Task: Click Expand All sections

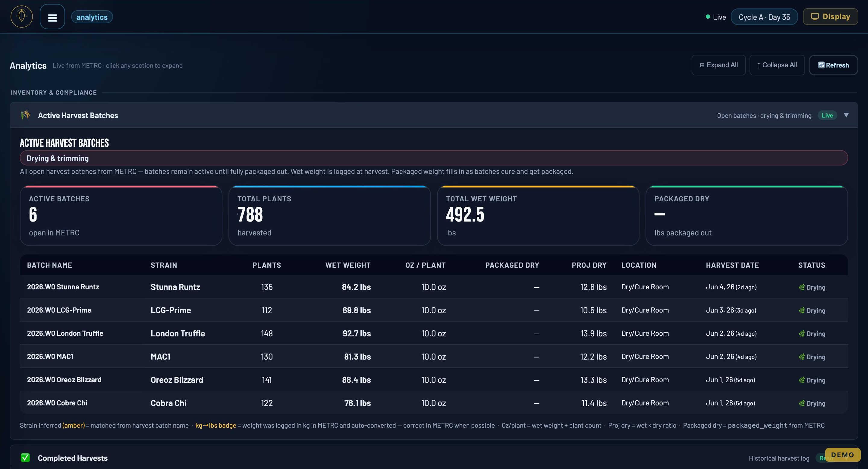Action: coord(719,65)
